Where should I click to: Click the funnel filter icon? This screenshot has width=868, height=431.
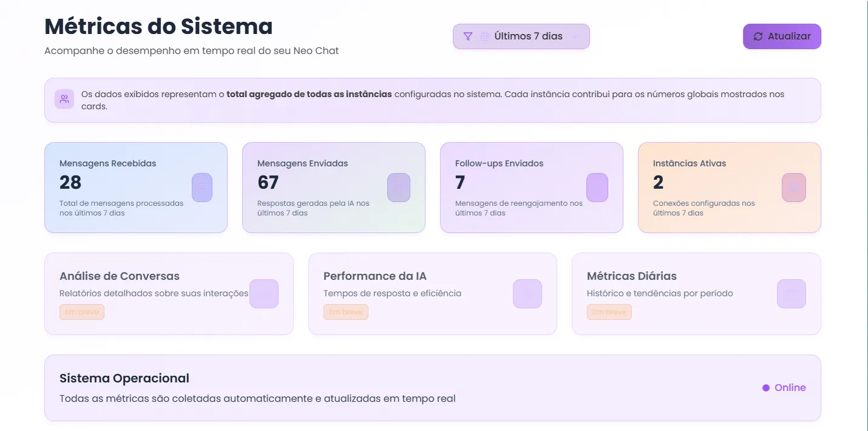[x=467, y=36]
